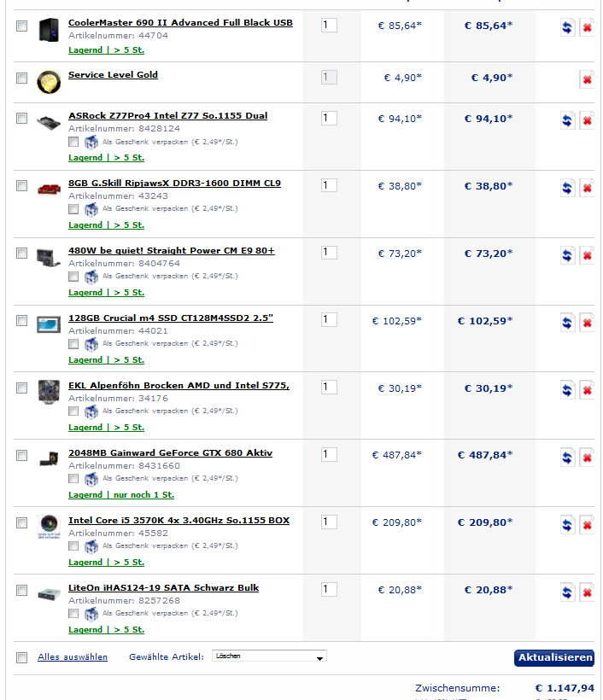Click refresh icon for Gainward GTX 680 row
The width and height of the screenshot is (603, 700).
(x=567, y=458)
